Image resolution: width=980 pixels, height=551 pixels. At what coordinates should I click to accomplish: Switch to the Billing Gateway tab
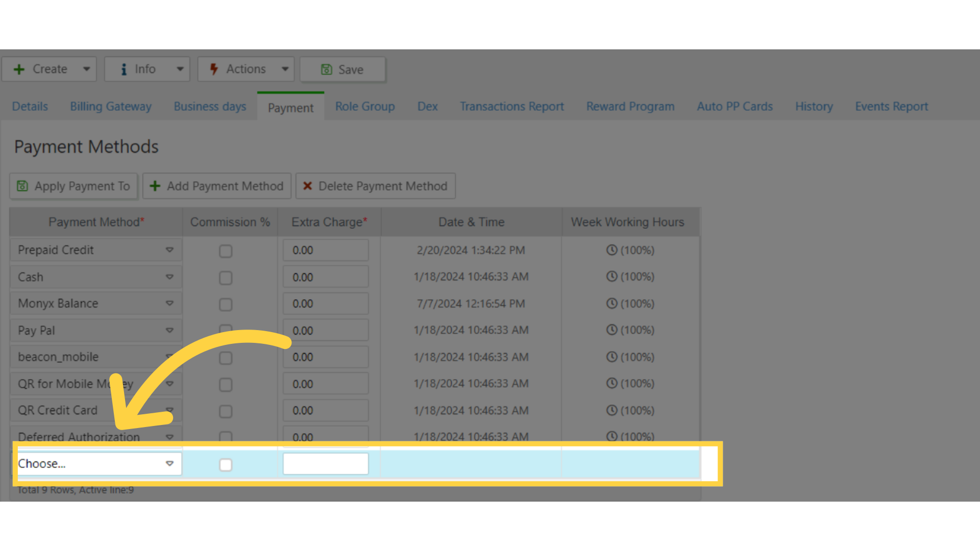(111, 107)
